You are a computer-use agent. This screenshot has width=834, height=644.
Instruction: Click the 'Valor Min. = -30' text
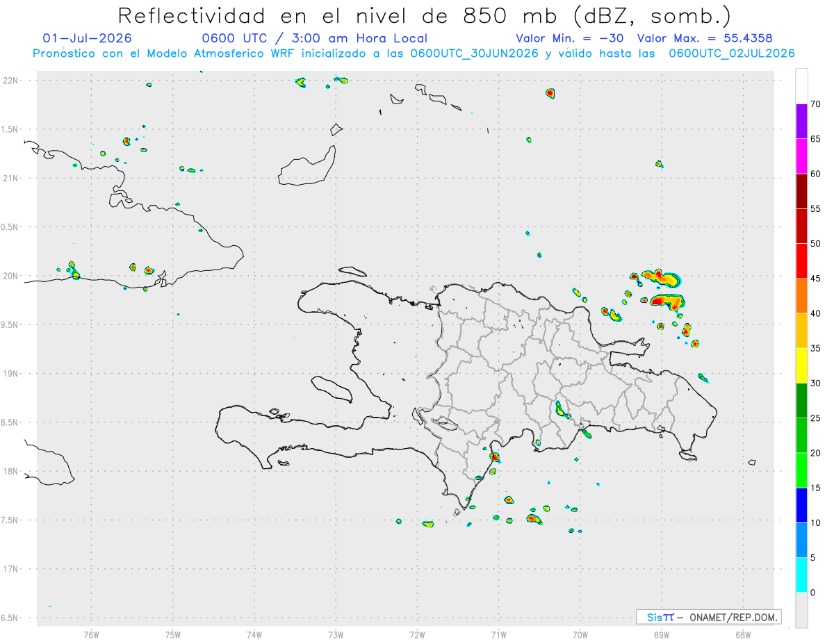[x=570, y=38]
